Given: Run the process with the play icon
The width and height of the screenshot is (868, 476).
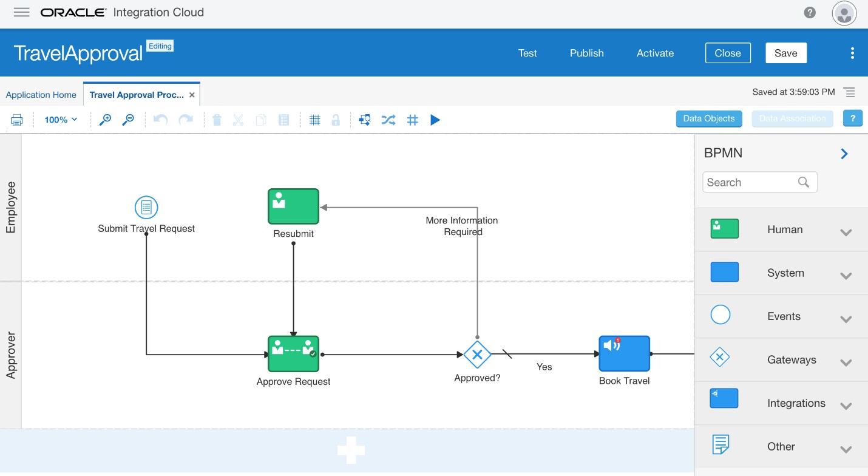Looking at the screenshot, I should tap(435, 120).
